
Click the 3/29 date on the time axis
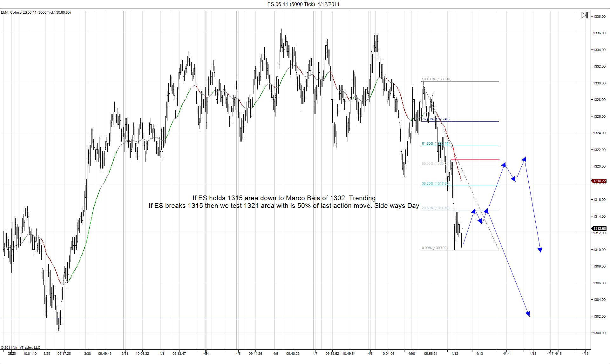[x=47, y=353]
